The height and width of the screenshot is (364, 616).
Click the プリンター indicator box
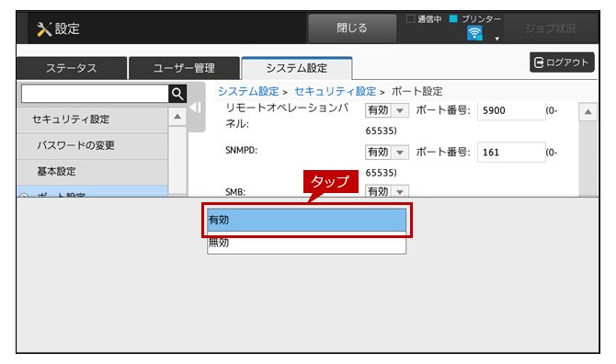[x=453, y=19]
